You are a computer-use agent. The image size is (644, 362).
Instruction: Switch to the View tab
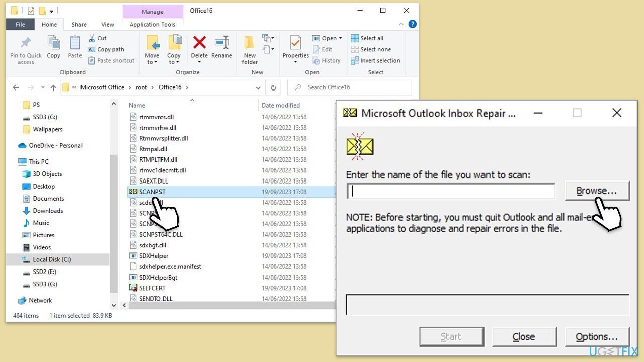click(x=108, y=24)
